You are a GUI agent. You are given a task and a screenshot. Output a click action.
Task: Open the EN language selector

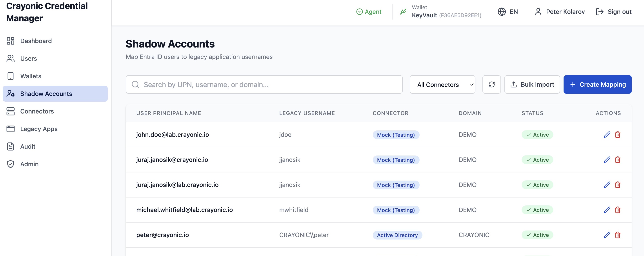[x=513, y=12]
